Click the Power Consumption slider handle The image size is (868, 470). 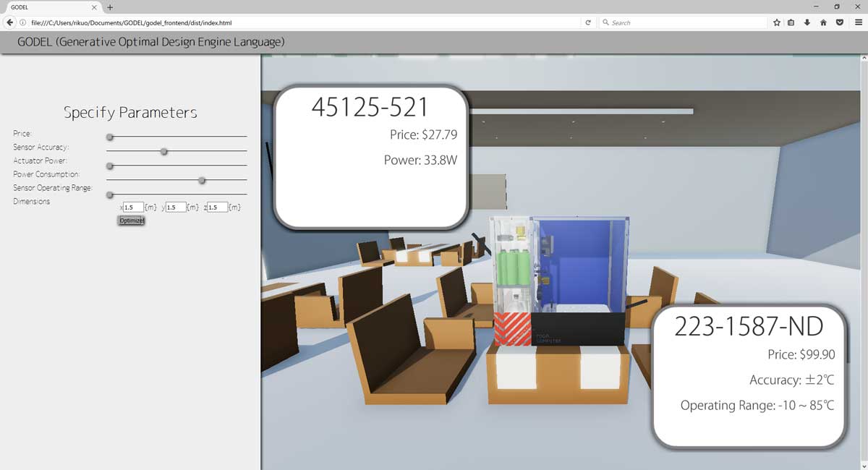202,180
